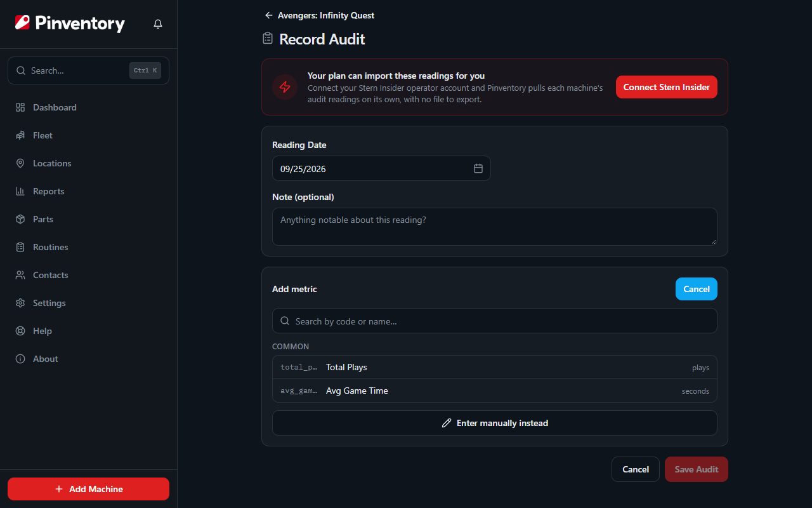Click the Settings gear icon

(x=20, y=303)
